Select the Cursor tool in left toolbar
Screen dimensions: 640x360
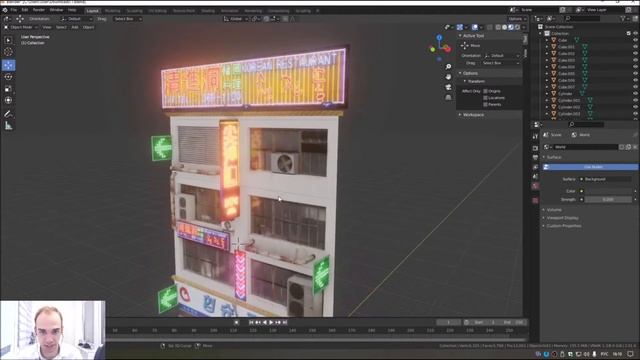click(x=8, y=52)
